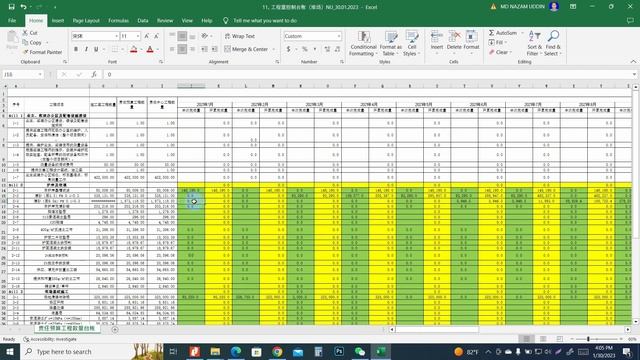This screenshot has height=360, width=640.
Task: Save the workbook with the save icon
Action: coord(11,7)
